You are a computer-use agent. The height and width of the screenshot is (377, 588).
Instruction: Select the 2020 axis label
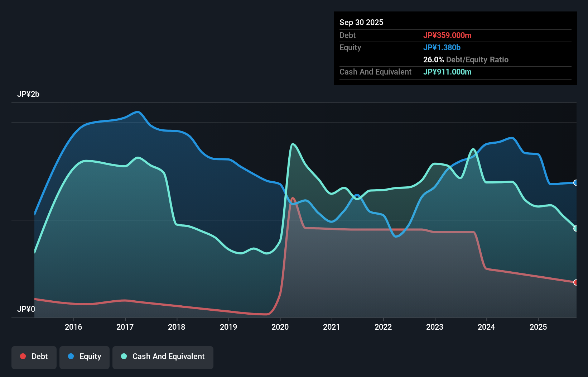pos(280,327)
